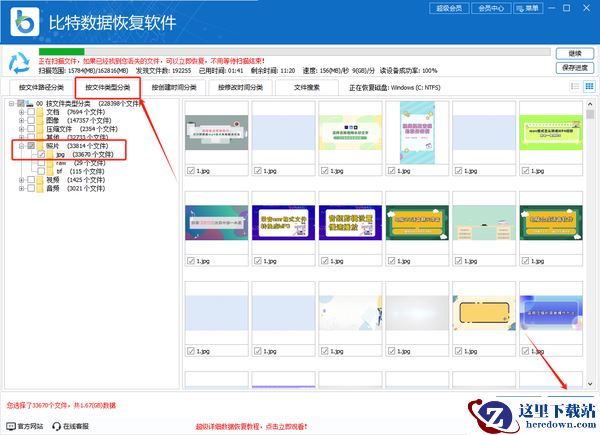This screenshot has width=600, height=435.
Task: Select the gray machine diagram thumbnail
Action: tap(216, 132)
